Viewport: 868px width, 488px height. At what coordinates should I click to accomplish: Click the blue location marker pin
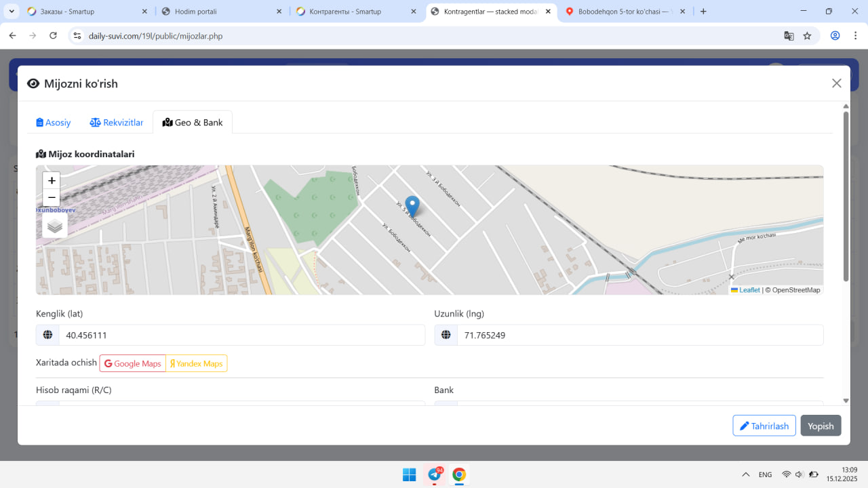[x=412, y=205]
